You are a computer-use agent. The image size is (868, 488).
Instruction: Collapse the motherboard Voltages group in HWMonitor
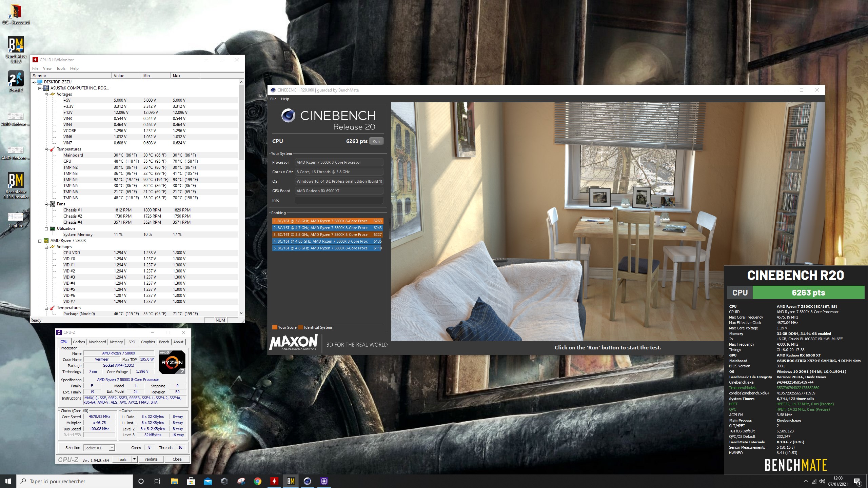46,94
